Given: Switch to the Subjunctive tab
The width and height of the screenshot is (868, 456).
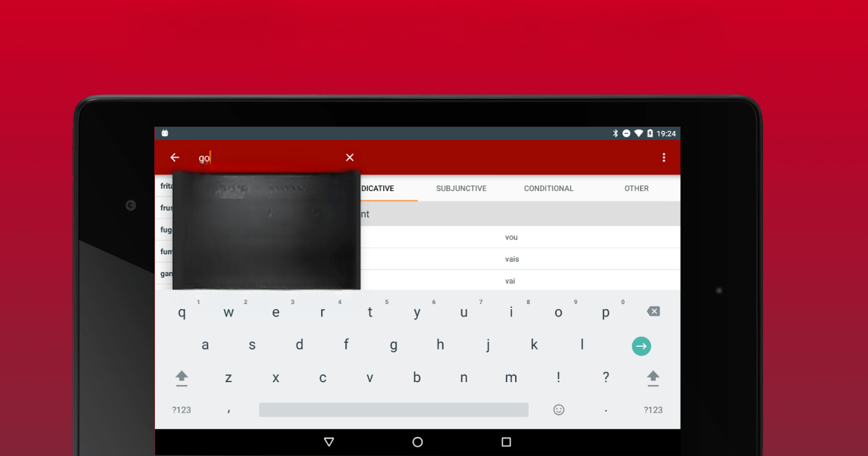Looking at the screenshot, I should (x=461, y=188).
